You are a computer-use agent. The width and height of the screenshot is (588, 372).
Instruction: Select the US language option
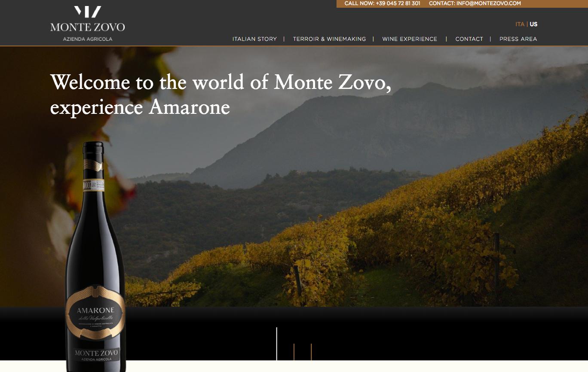(533, 24)
